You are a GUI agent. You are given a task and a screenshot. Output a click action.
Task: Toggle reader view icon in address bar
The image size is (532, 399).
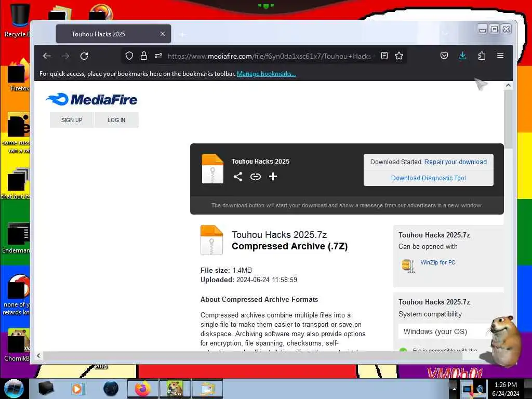[384, 56]
